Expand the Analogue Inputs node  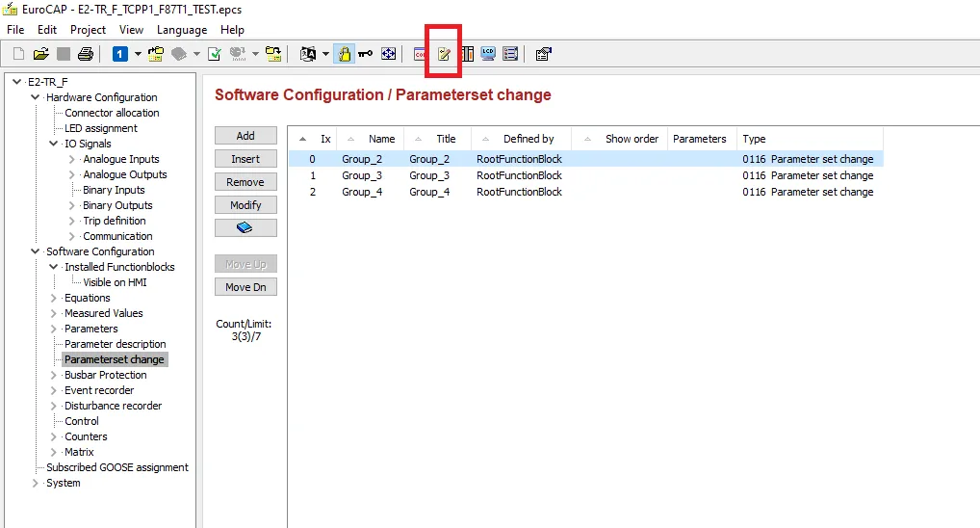point(72,159)
